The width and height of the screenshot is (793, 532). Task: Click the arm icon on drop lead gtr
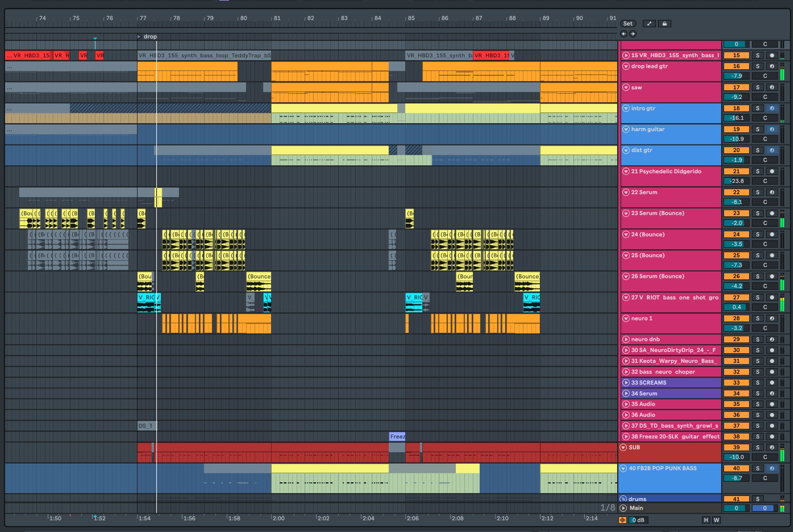(x=772, y=66)
